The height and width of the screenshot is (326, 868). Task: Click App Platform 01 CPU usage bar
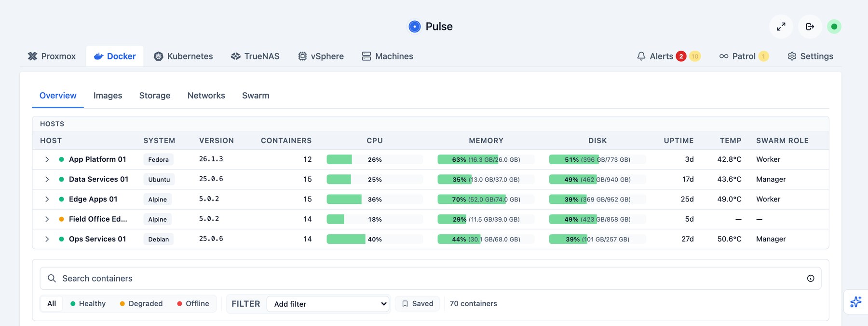point(375,159)
